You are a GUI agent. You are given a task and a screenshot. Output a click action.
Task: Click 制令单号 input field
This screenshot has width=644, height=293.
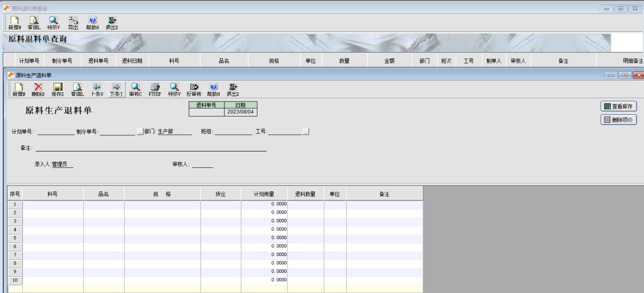point(118,131)
